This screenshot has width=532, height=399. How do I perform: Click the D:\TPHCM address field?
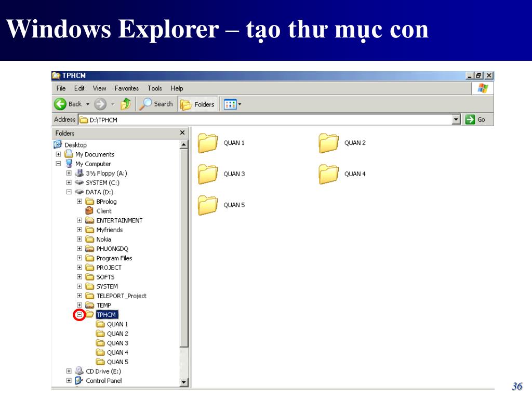coord(265,120)
